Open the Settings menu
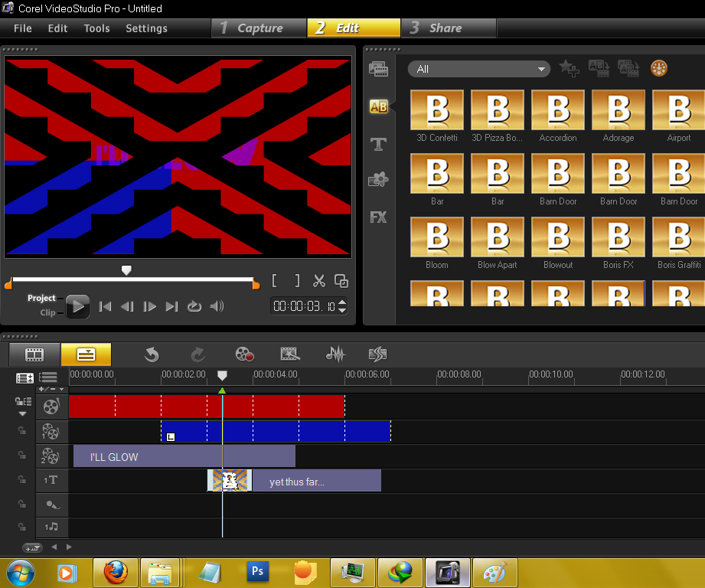This screenshot has height=588, width=705. tap(146, 28)
